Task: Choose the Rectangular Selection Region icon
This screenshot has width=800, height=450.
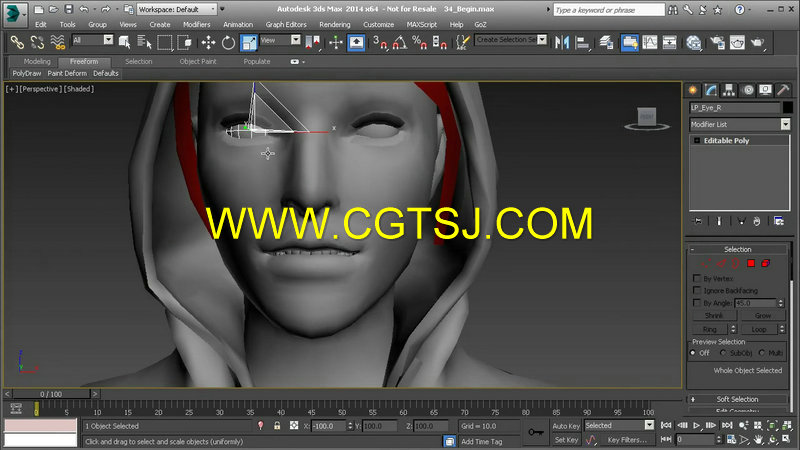Action: (164, 42)
